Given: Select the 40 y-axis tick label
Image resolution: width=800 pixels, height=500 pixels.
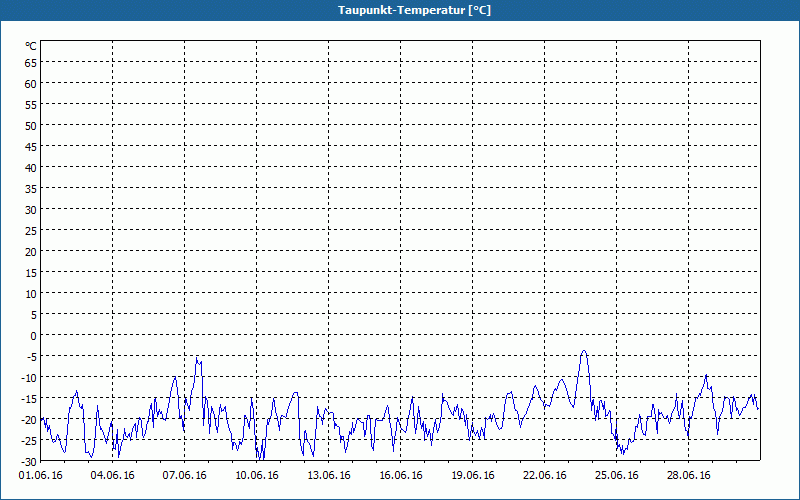Looking at the screenshot, I should [x=31, y=167].
